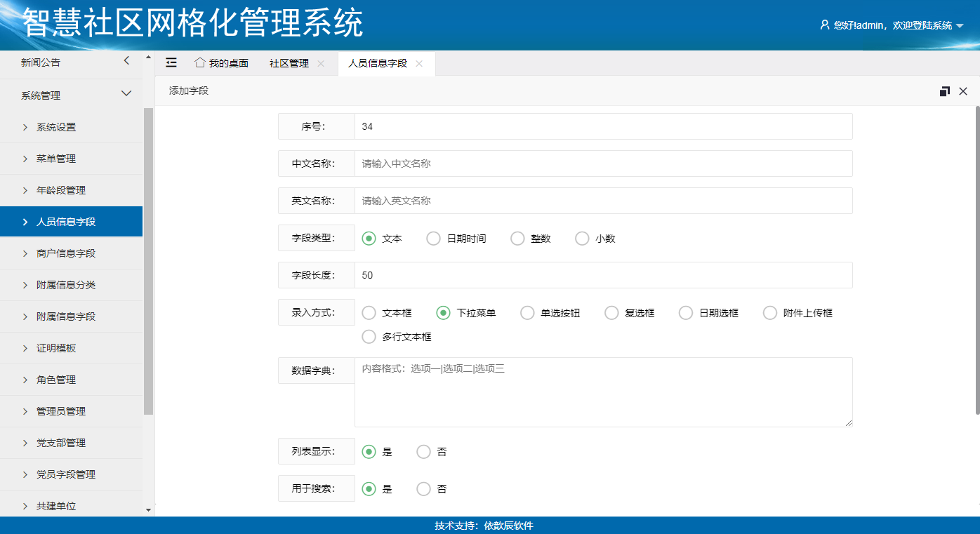Set 列表显示 to 否
The image size is (980, 534).
click(423, 452)
